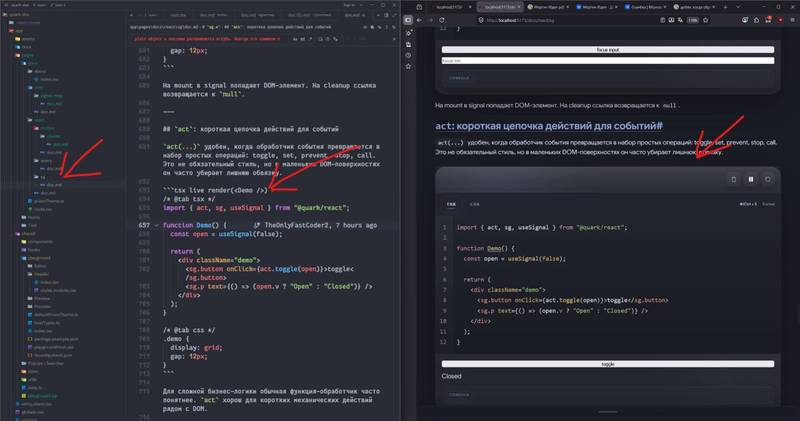Expand the 'store' folder in project tree
Image resolution: width=800 pixels, height=421 pixels.
[30, 371]
